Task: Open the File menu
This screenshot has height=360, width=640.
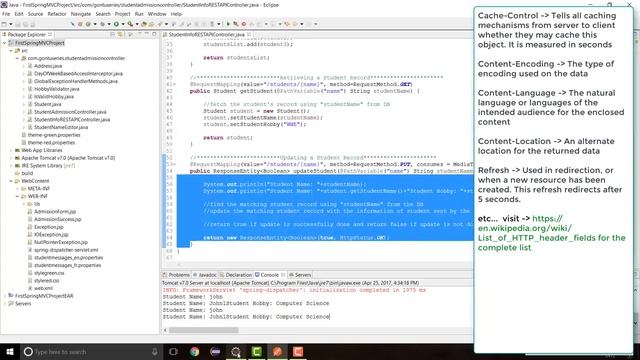Action: pyautogui.click(x=6, y=14)
